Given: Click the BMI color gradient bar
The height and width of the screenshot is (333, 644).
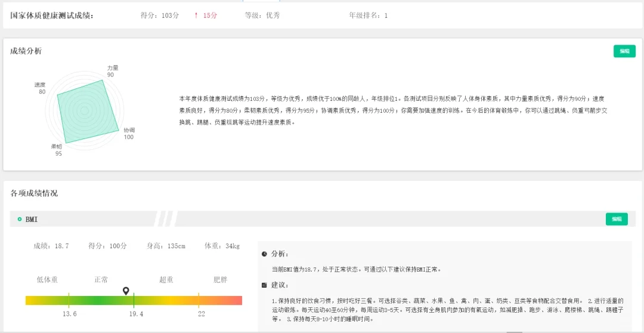Looking at the screenshot, I should tap(134, 301).
